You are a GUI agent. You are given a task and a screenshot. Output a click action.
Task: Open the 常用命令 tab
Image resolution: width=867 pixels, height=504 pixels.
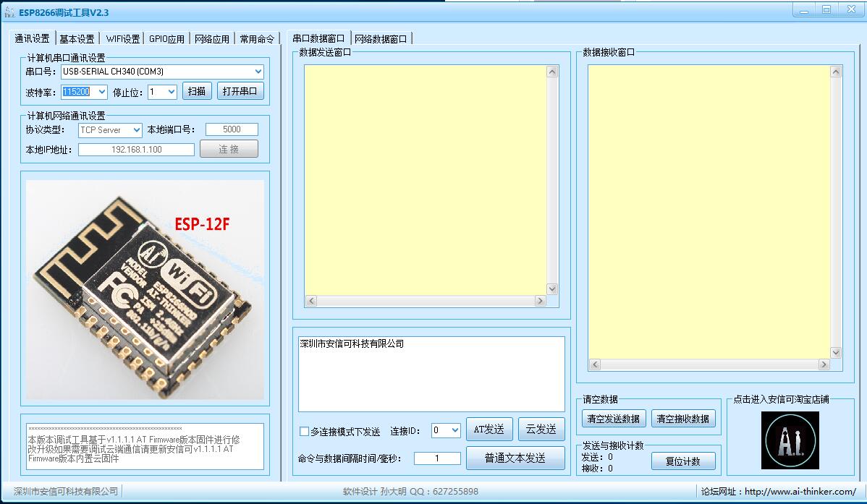click(x=257, y=38)
